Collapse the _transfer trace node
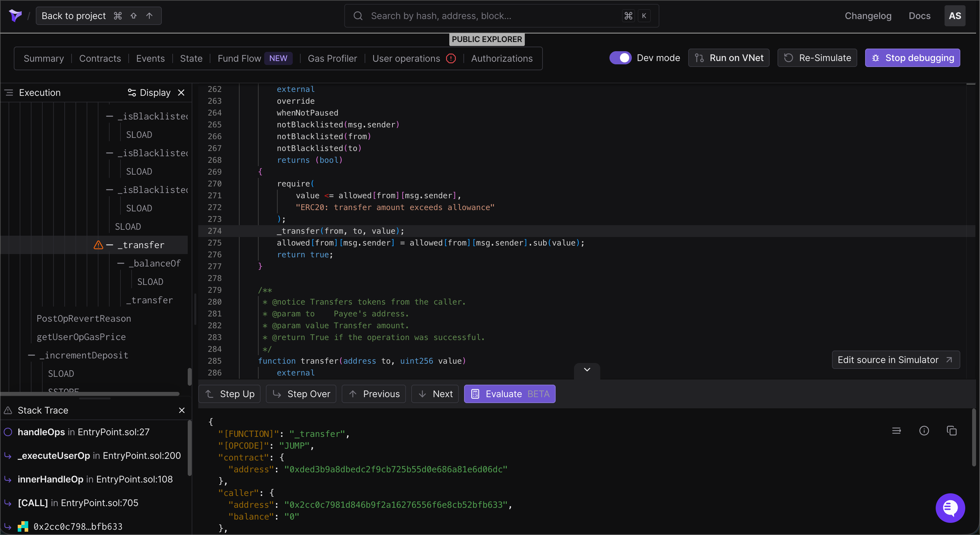This screenshot has width=980, height=535. point(110,245)
